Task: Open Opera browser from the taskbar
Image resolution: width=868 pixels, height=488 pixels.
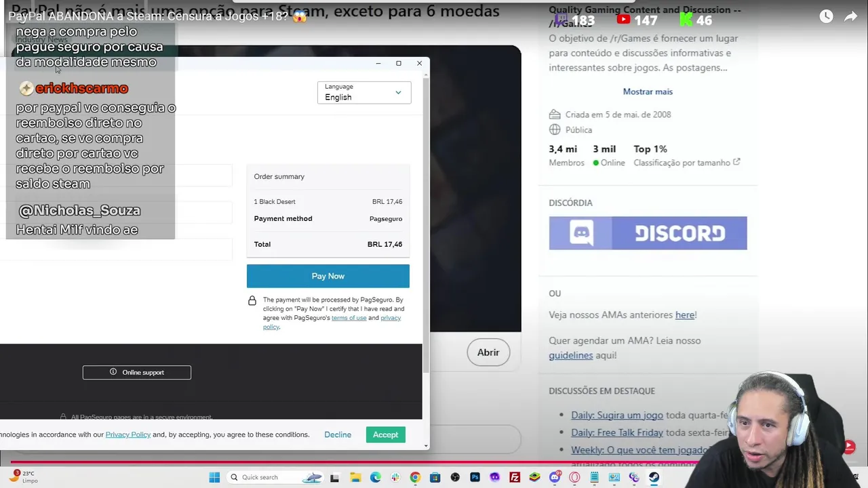Action: point(574,477)
